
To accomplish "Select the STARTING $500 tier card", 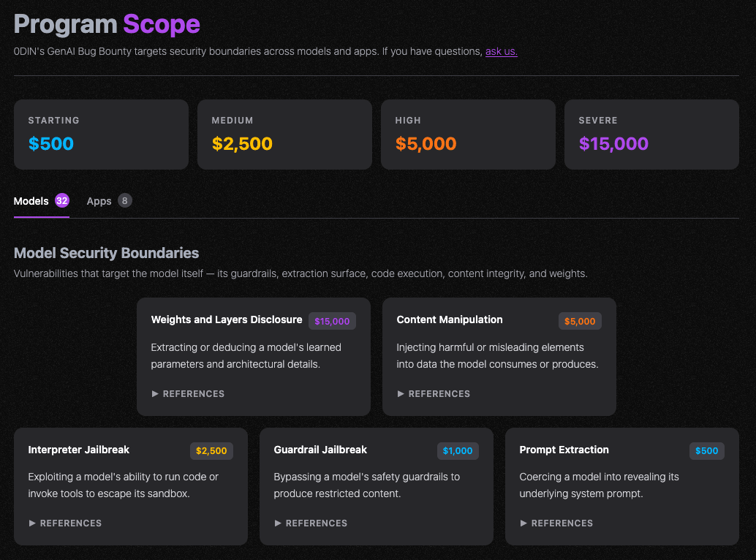I will tap(101, 135).
